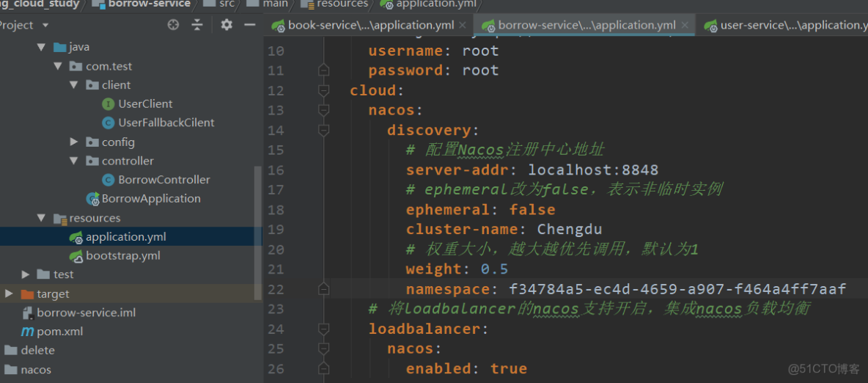Click the username value root

point(480,51)
